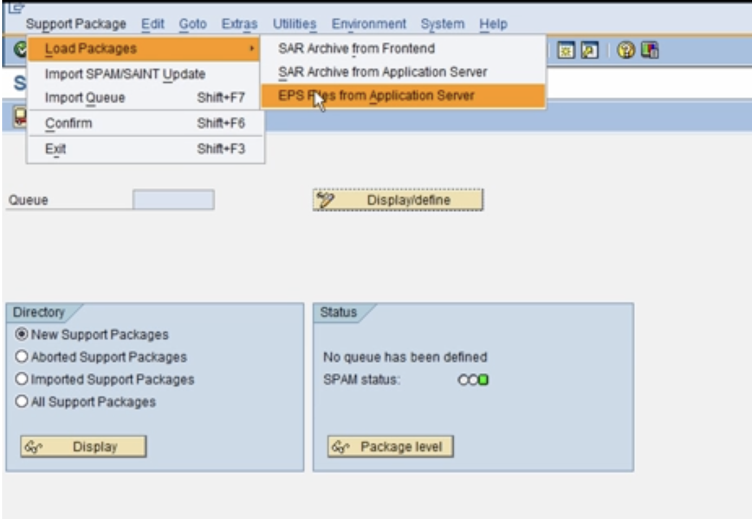Screen dimensions: 752x519
Task: Click the Status group header
Action: click(x=338, y=312)
